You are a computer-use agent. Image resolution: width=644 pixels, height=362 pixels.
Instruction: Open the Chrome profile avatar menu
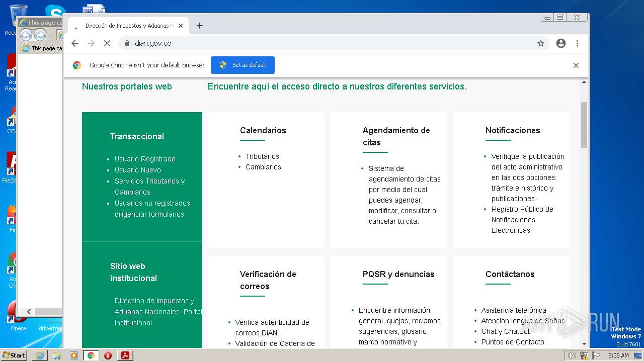pyautogui.click(x=561, y=43)
